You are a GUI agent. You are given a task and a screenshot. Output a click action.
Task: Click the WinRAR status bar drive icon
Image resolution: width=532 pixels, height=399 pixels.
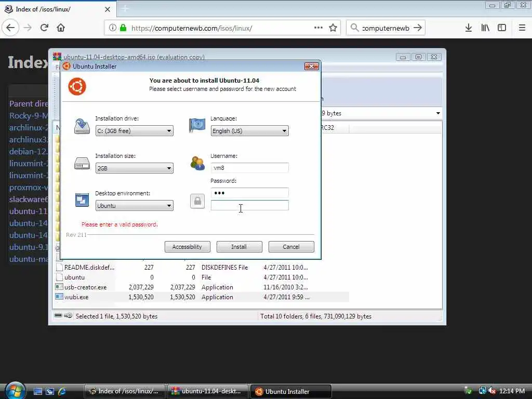(x=58, y=315)
